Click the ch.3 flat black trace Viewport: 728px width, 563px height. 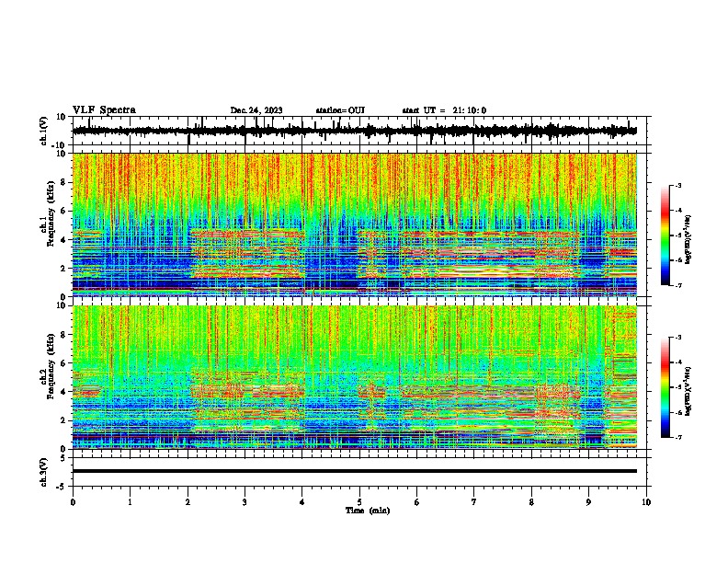(x=355, y=471)
